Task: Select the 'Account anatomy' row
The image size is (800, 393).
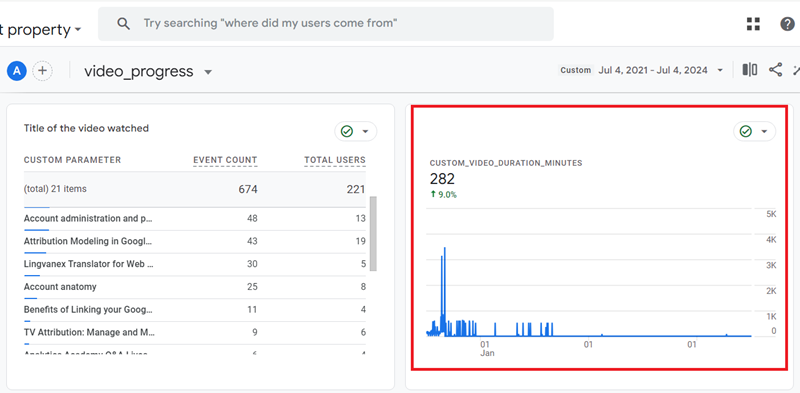Action: pos(195,287)
